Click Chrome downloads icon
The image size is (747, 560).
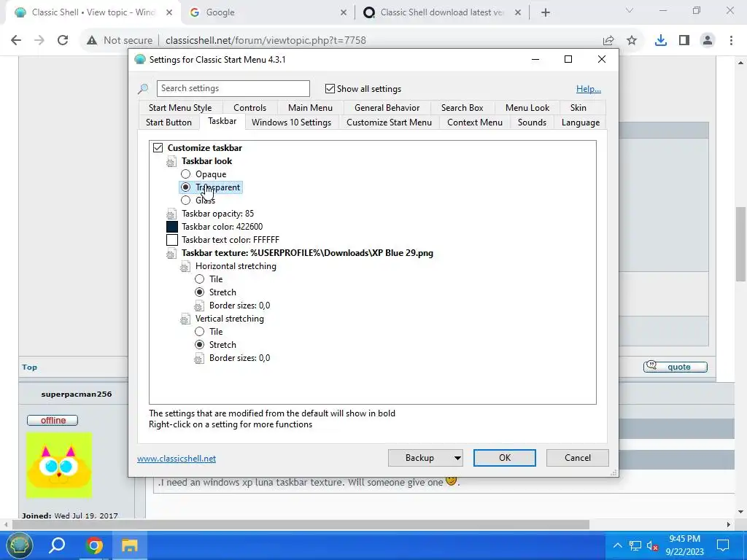point(660,41)
